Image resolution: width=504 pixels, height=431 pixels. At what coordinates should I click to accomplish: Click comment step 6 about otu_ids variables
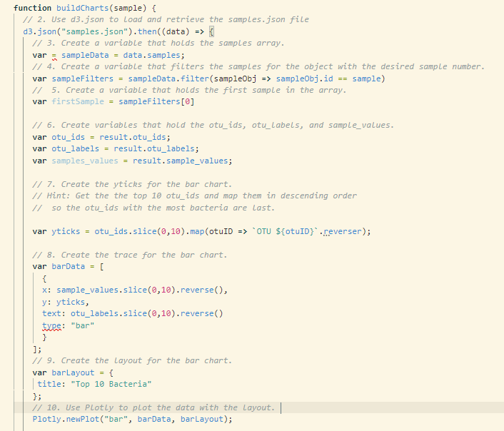point(213,125)
